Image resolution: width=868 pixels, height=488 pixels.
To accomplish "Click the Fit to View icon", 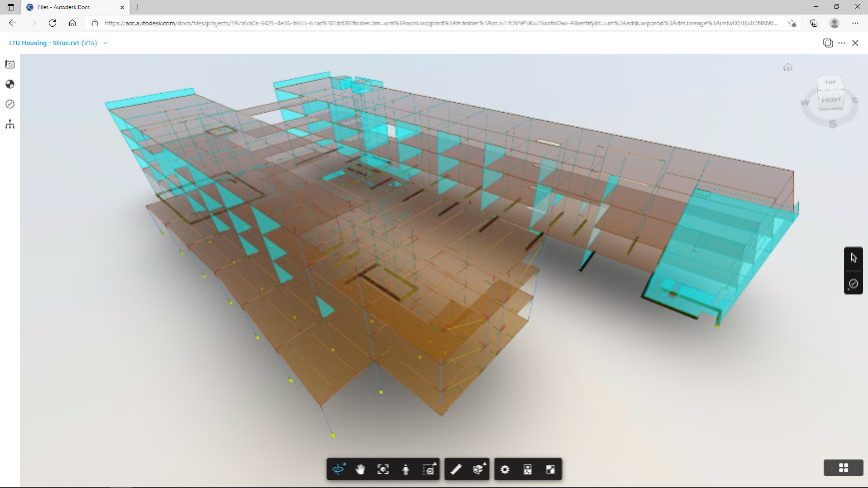I will (384, 469).
